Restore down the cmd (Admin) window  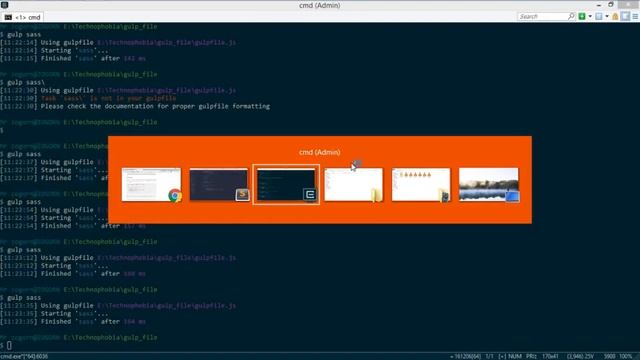[x=611, y=5]
